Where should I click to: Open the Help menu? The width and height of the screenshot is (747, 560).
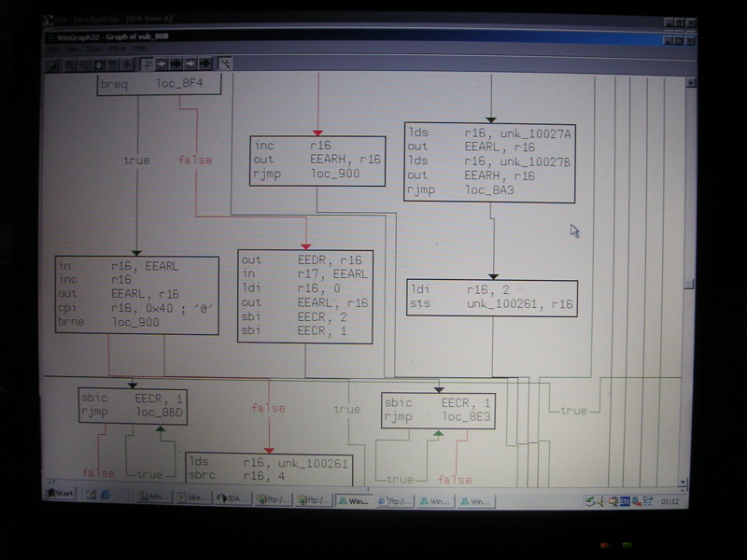[x=139, y=49]
